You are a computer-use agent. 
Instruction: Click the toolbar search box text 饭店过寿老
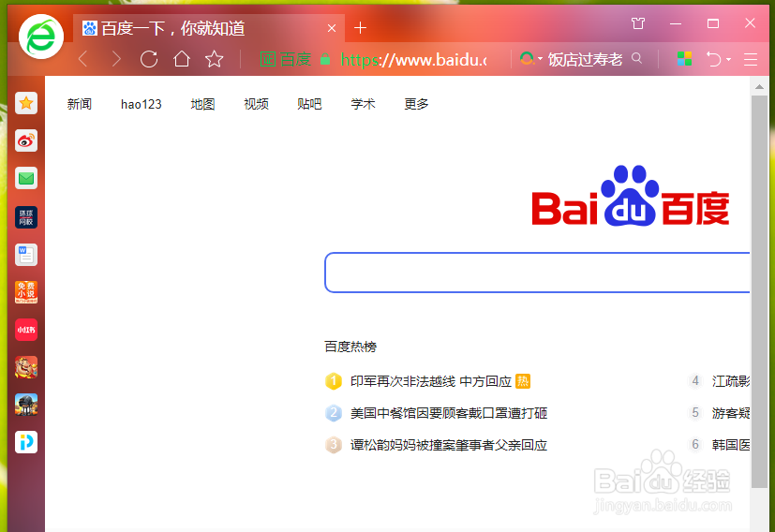tap(585, 59)
